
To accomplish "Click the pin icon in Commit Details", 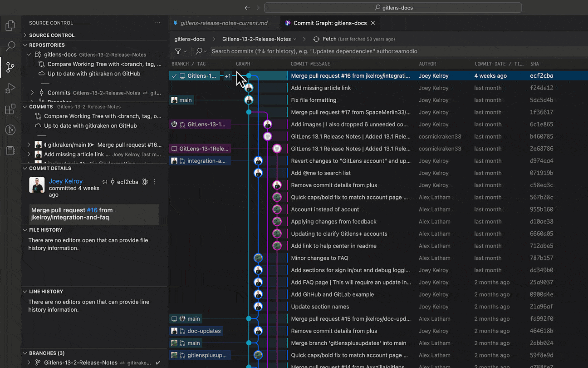I will pyautogui.click(x=104, y=182).
